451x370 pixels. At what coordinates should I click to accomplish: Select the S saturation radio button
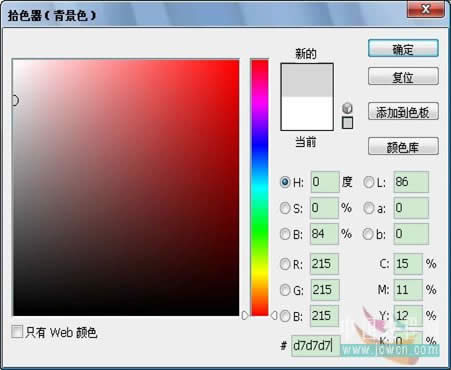(x=285, y=208)
